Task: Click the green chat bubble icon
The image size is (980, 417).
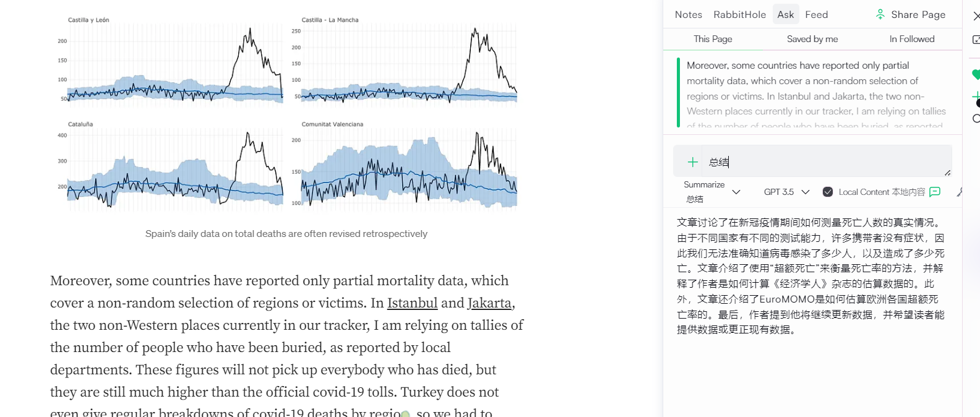Action: tap(935, 192)
